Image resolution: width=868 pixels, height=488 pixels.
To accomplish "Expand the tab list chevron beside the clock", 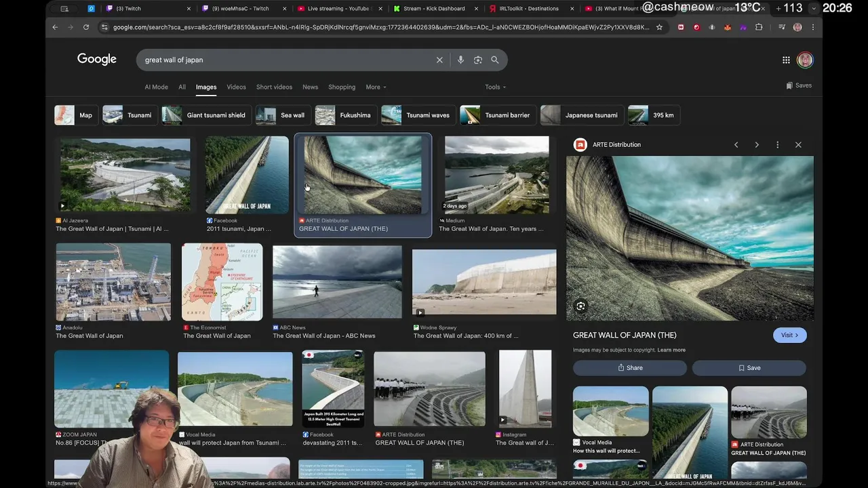I will click(x=814, y=8).
